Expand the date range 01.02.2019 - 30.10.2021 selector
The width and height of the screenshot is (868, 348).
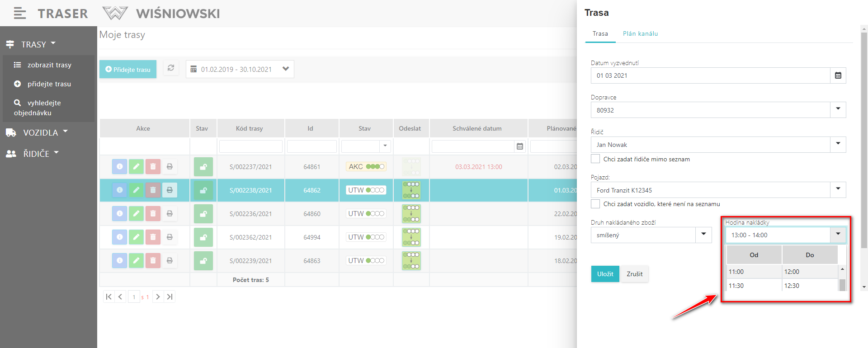tap(285, 69)
